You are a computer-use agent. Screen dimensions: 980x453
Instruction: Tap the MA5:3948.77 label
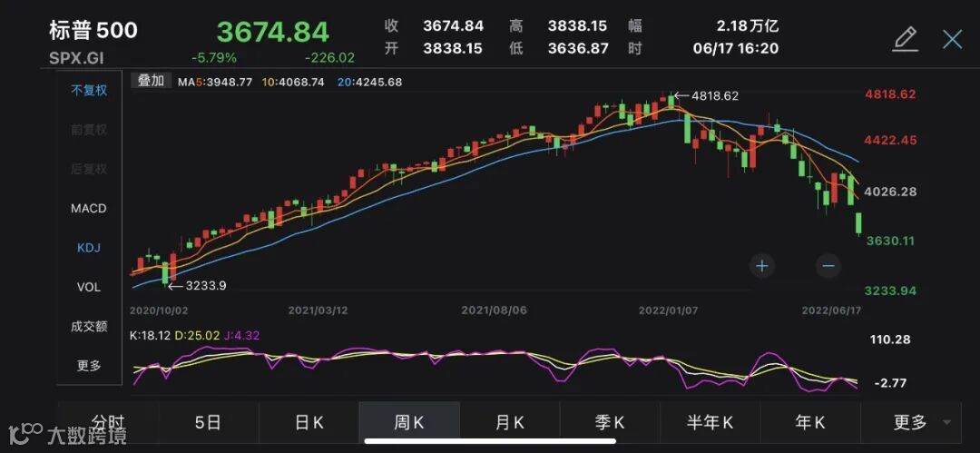click(215, 82)
